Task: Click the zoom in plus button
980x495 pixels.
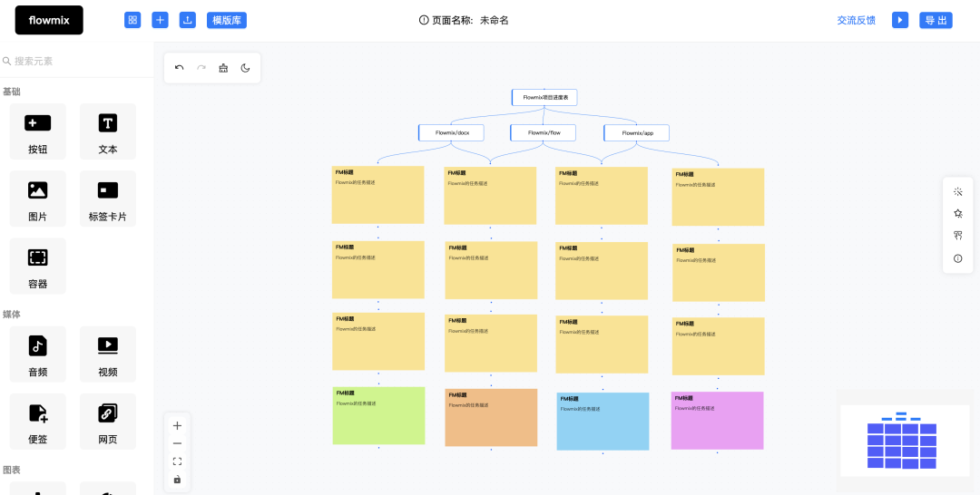Action: (178, 426)
